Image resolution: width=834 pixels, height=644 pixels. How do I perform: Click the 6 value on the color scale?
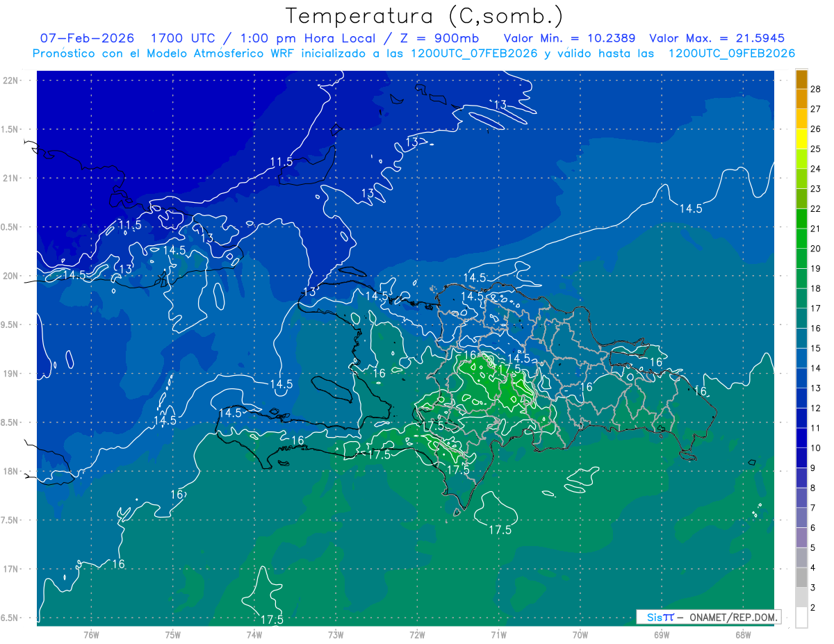pos(814,528)
